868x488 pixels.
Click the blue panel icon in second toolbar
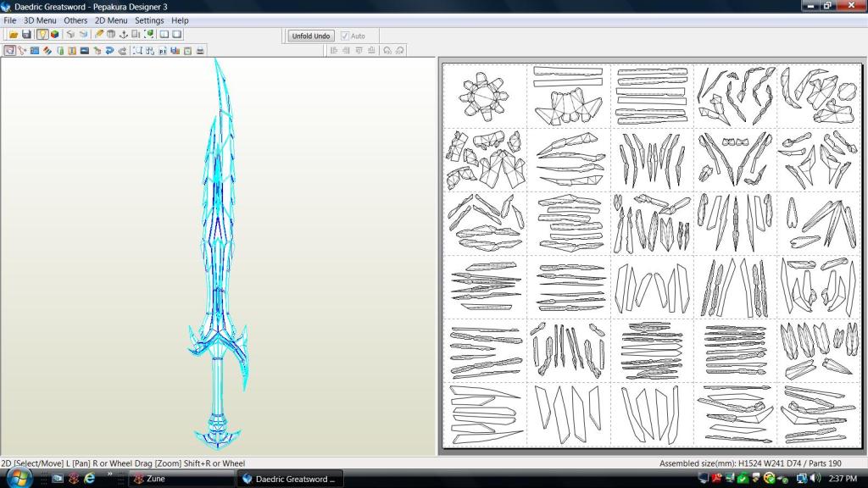coord(34,50)
